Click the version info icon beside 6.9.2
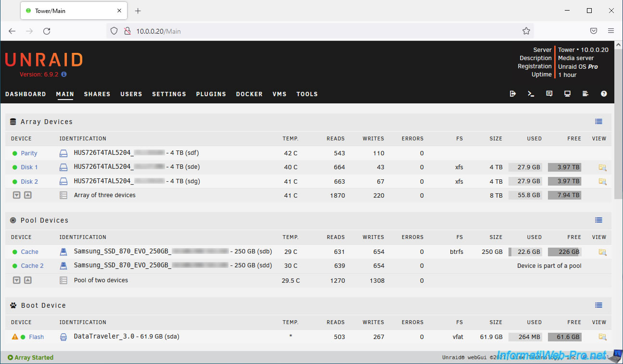This screenshot has width=623, height=364. (x=64, y=75)
